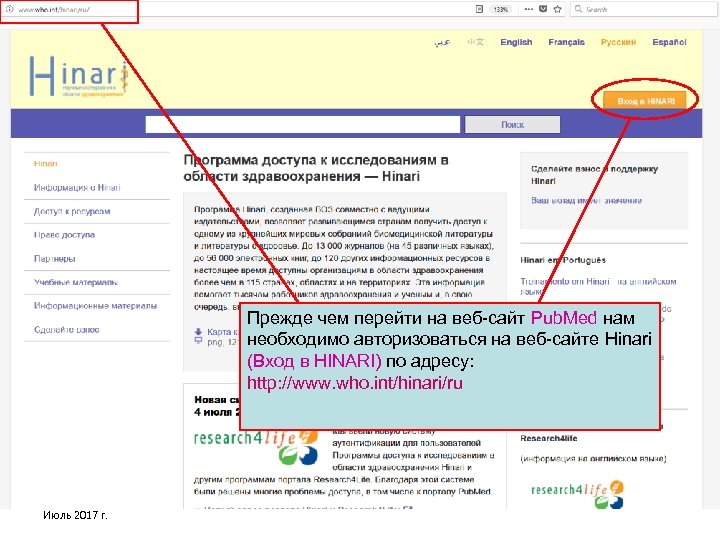The height and width of the screenshot is (540, 720).
Task: Open Партнеры in sidebar
Action: tap(55, 259)
